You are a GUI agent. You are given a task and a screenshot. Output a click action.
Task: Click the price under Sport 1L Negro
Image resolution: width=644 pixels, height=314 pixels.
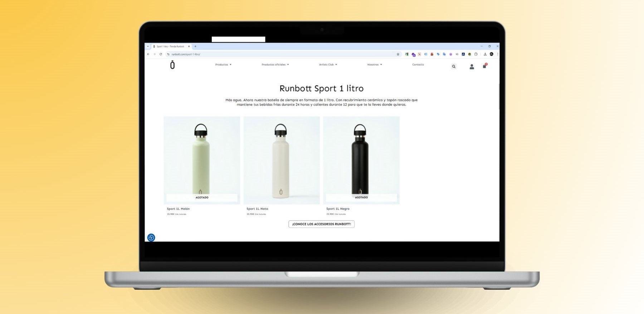coord(336,214)
